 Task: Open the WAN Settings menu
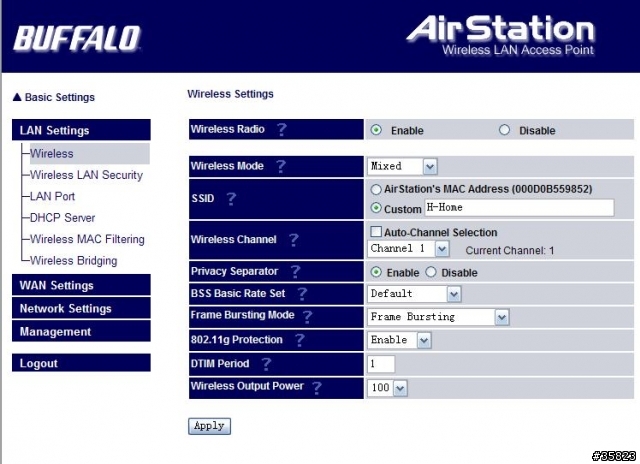point(81,285)
